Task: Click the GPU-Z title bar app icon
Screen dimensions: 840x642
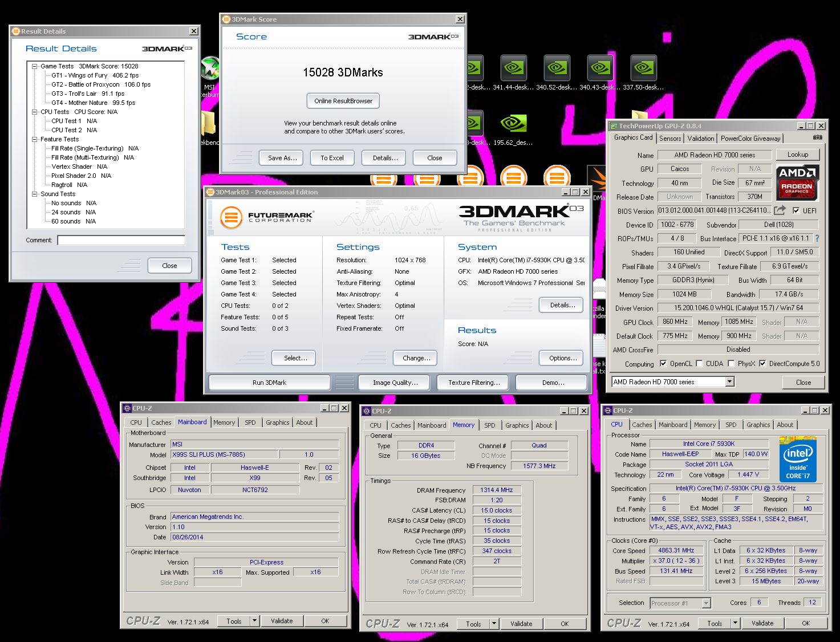Action: coord(614,126)
